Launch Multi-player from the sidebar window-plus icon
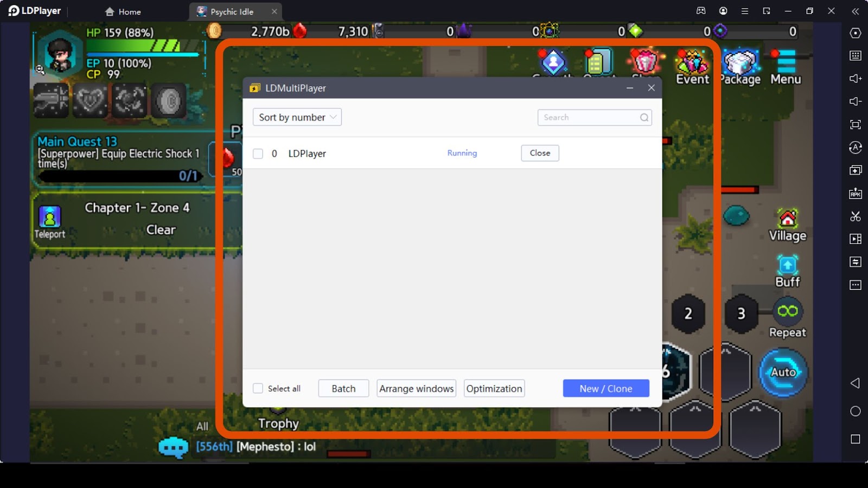Screen dimensions: 868x488 [856, 170]
